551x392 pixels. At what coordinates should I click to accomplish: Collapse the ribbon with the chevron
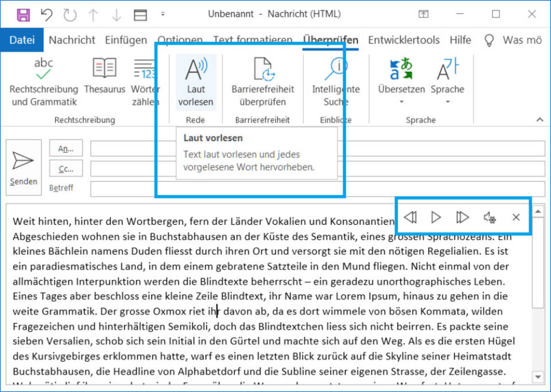(540, 120)
